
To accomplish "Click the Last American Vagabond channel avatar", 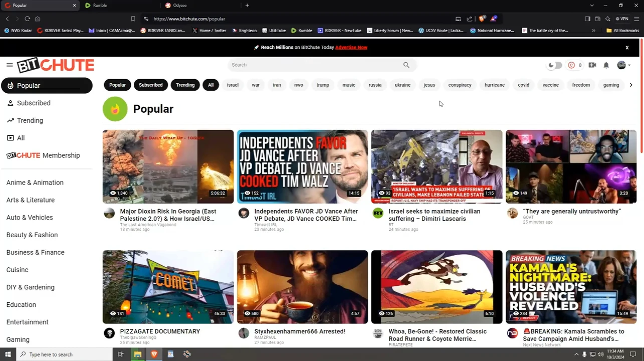I will click(109, 213).
